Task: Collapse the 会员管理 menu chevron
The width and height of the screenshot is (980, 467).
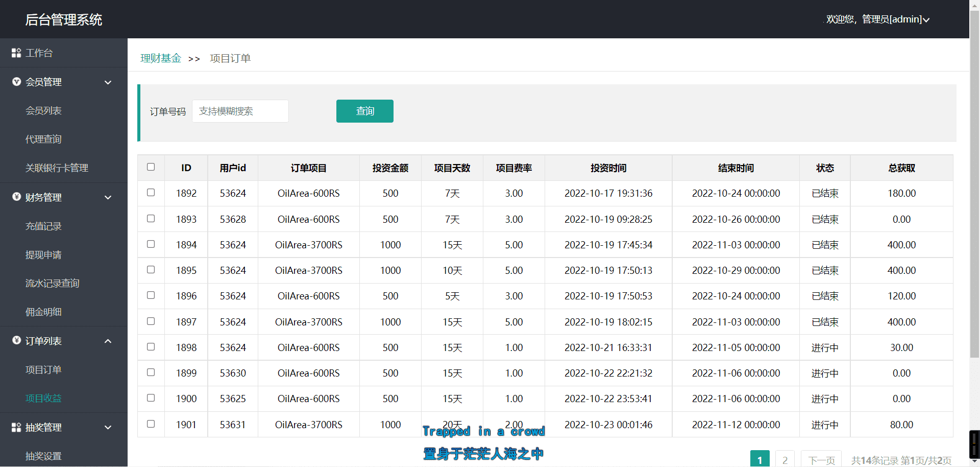Action: [x=108, y=82]
